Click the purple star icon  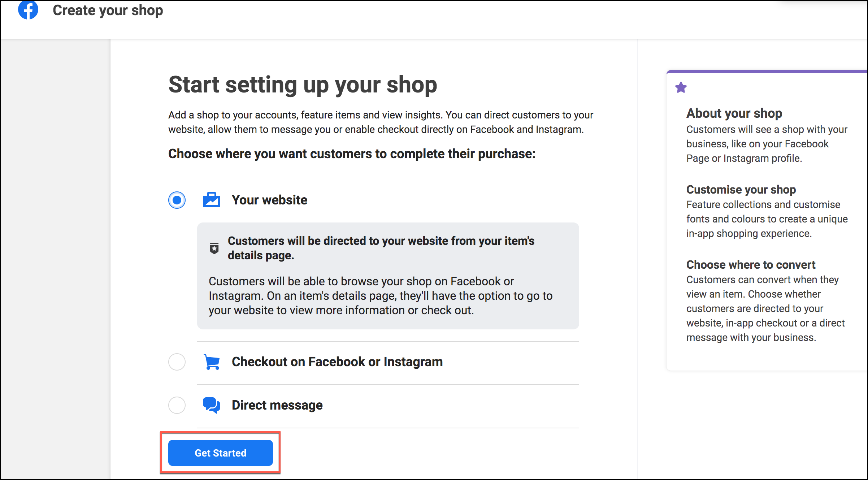pos(681,87)
